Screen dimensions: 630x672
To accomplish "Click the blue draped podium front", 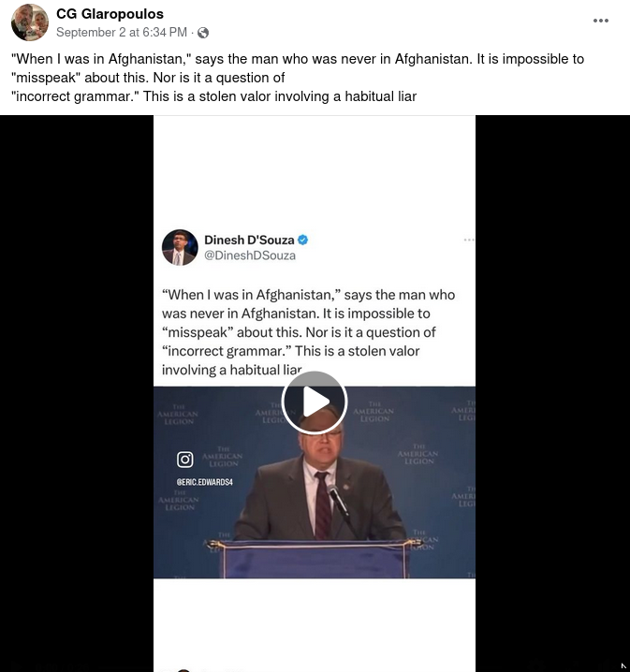I will (x=315, y=560).
